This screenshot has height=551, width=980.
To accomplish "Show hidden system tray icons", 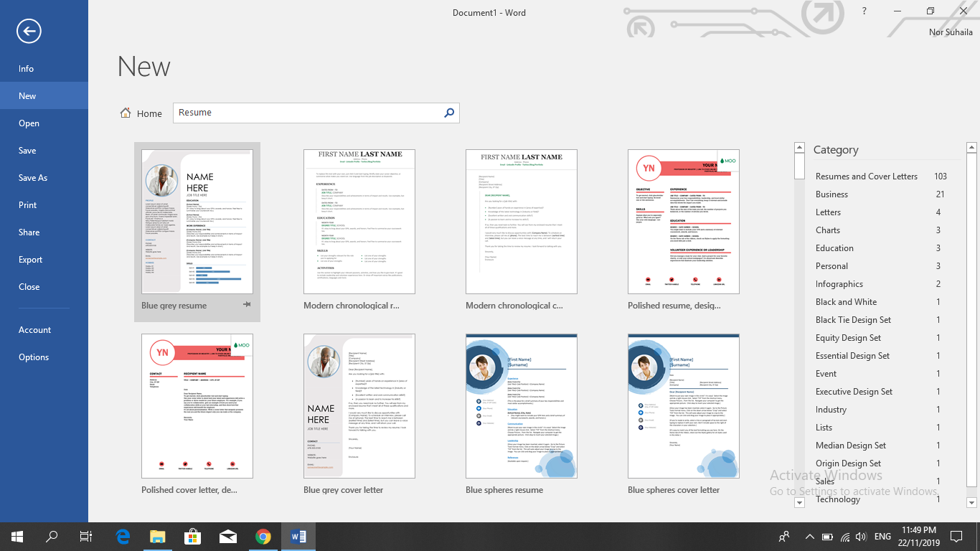I will click(x=810, y=537).
